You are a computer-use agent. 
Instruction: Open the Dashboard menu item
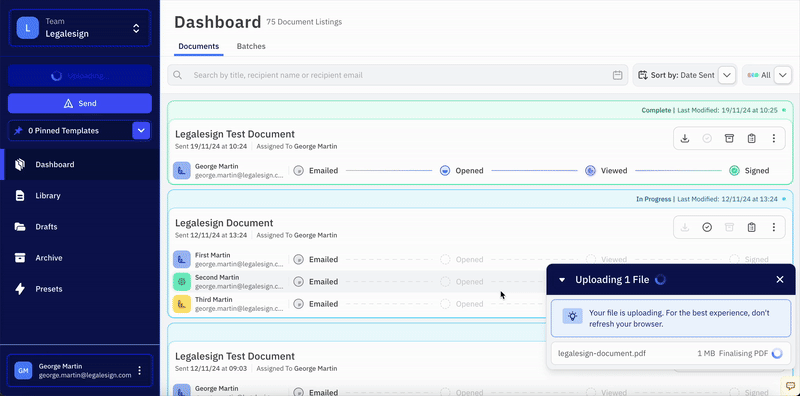(x=80, y=164)
